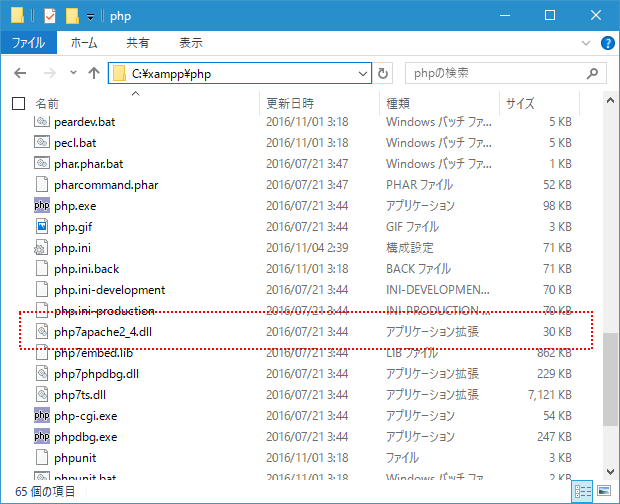Select the php-cgi.exe application icon

coord(42,415)
